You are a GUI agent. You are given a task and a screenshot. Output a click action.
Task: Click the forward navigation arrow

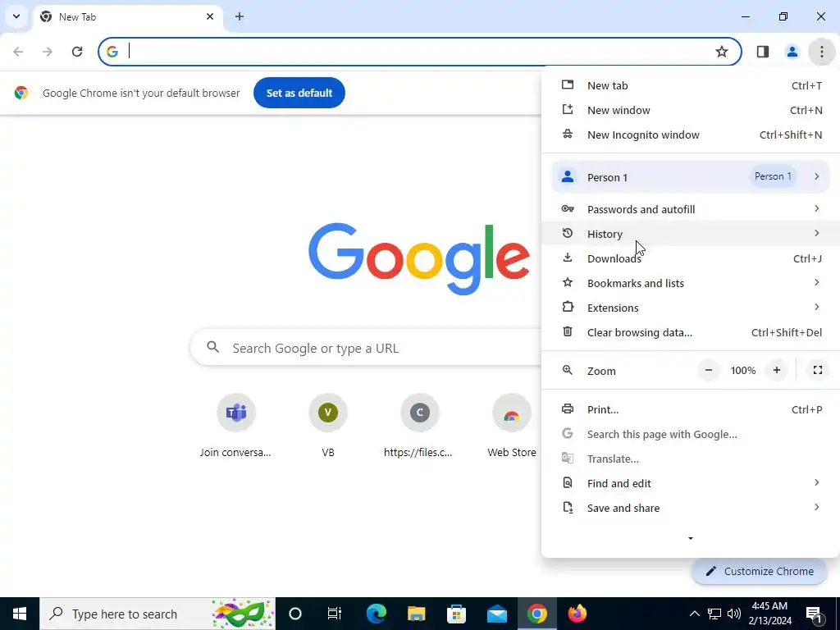(48, 52)
